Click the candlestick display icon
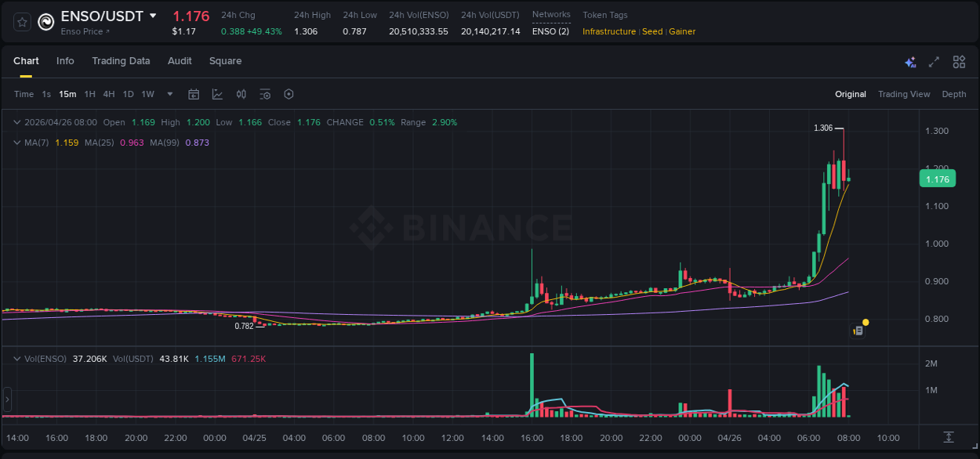 (x=241, y=94)
